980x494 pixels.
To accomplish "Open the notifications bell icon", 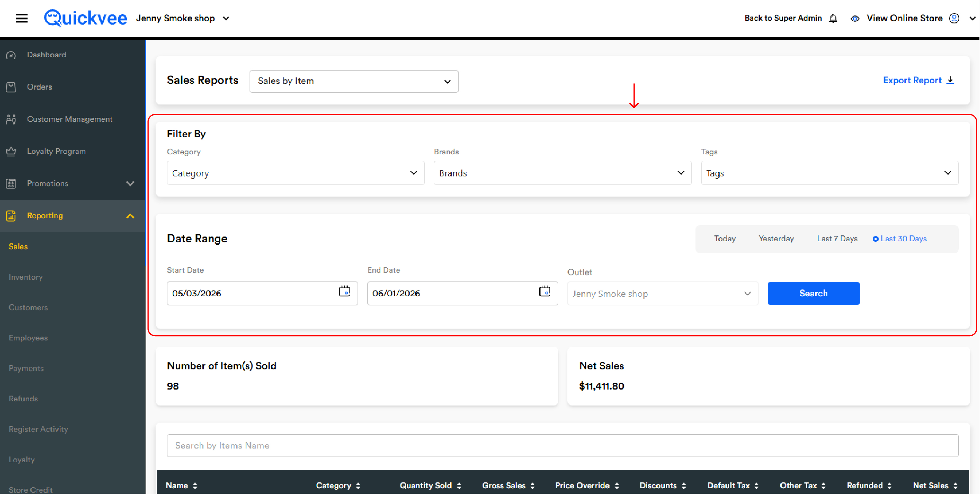I will tap(833, 18).
